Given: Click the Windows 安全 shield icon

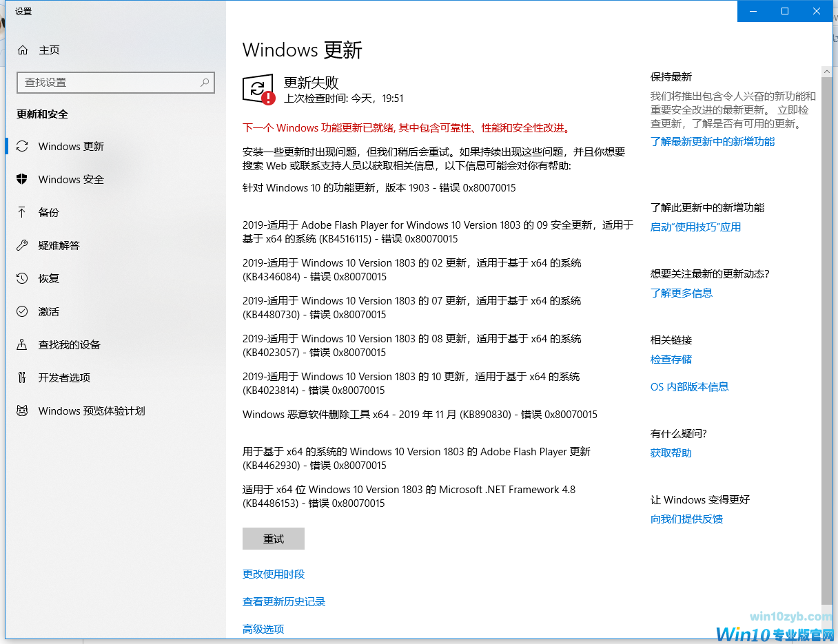Looking at the screenshot, I should click(x=23, y=179).
